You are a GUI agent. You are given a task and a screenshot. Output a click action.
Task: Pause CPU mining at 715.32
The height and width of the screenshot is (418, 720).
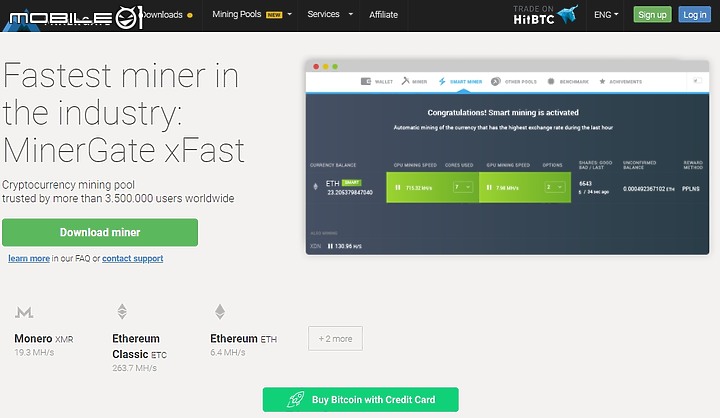pyautogui.click(x=398, y=187)
